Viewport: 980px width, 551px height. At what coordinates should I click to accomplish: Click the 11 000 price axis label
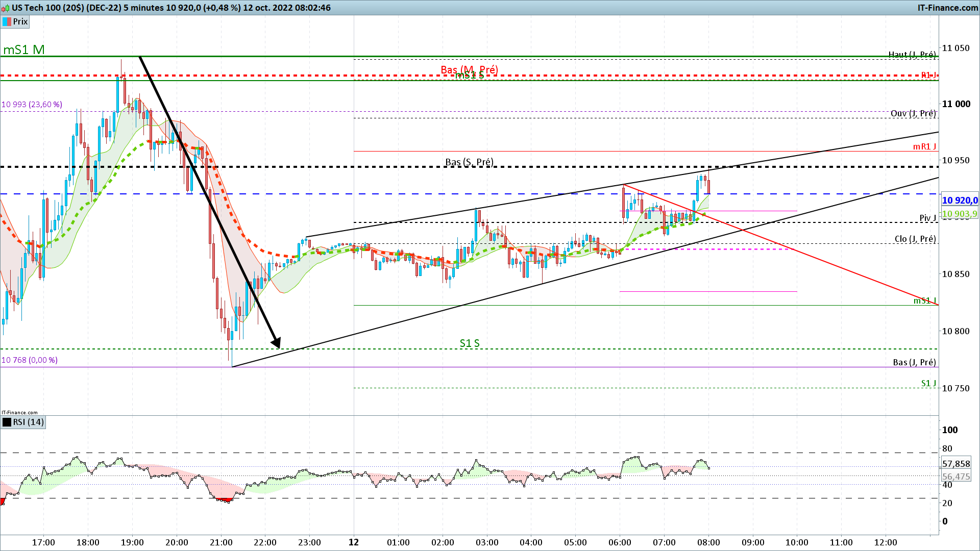(956, 104)
